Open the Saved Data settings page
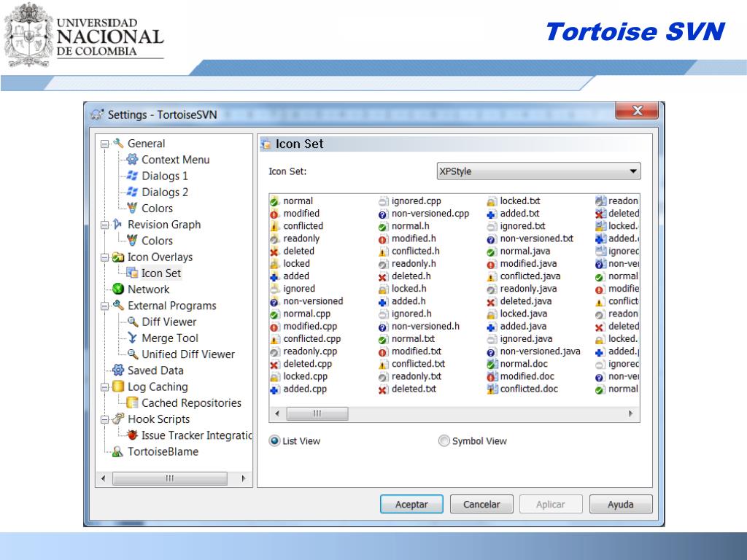Image resolution: width=747 pixels, height=560 pixels. [x=155, y=370]
